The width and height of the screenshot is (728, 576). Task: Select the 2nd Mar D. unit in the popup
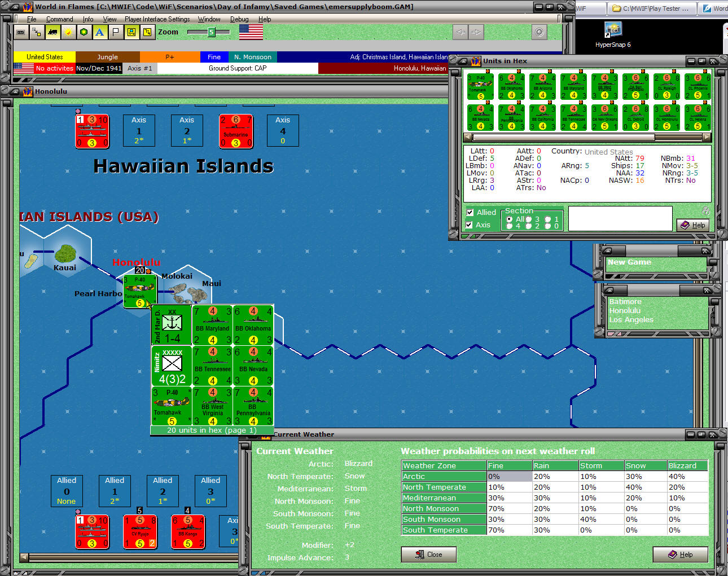click(x=172, y=326)
